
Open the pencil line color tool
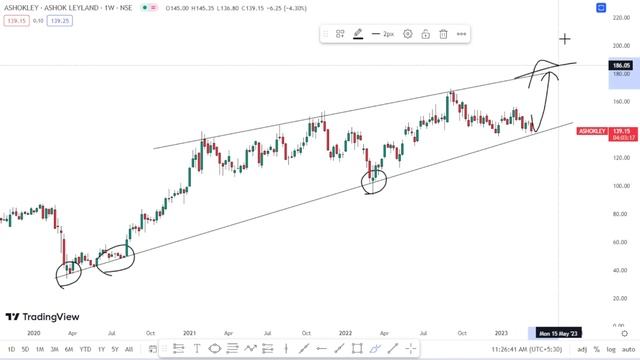(x=358, y=34)
